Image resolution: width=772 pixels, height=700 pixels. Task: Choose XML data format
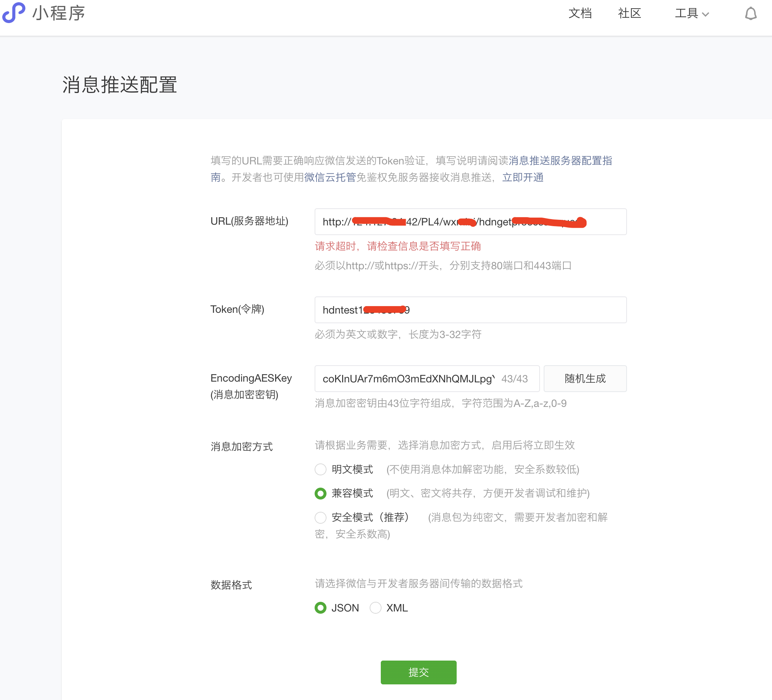tap(375, 608)
